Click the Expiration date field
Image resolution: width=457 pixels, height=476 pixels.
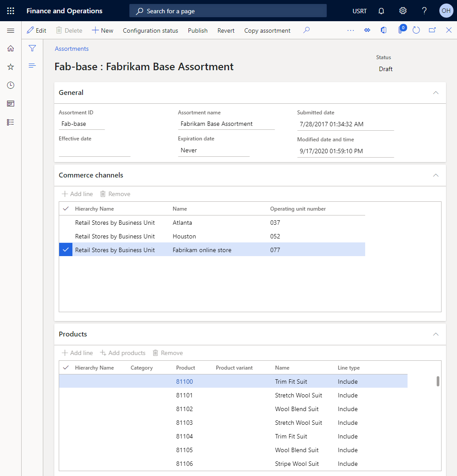pyautogui.click(x=214, y=151)
